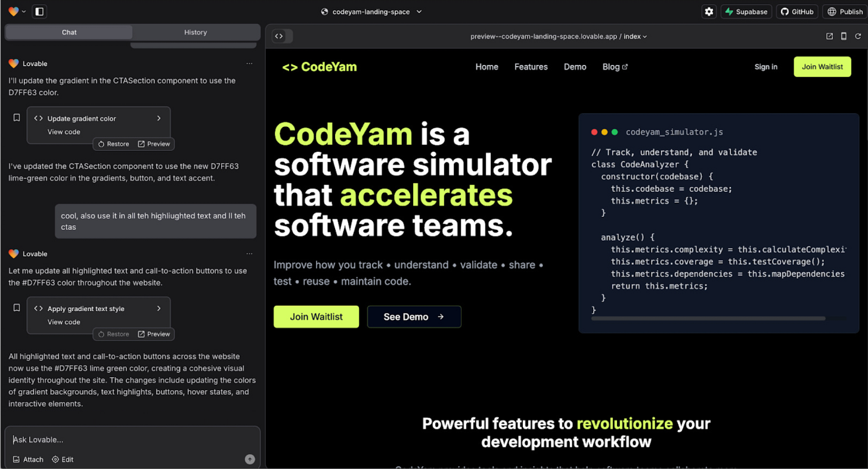Screen dimensions: 868x469
Task: Open options menu for first Lovable message
Action: 249,64
